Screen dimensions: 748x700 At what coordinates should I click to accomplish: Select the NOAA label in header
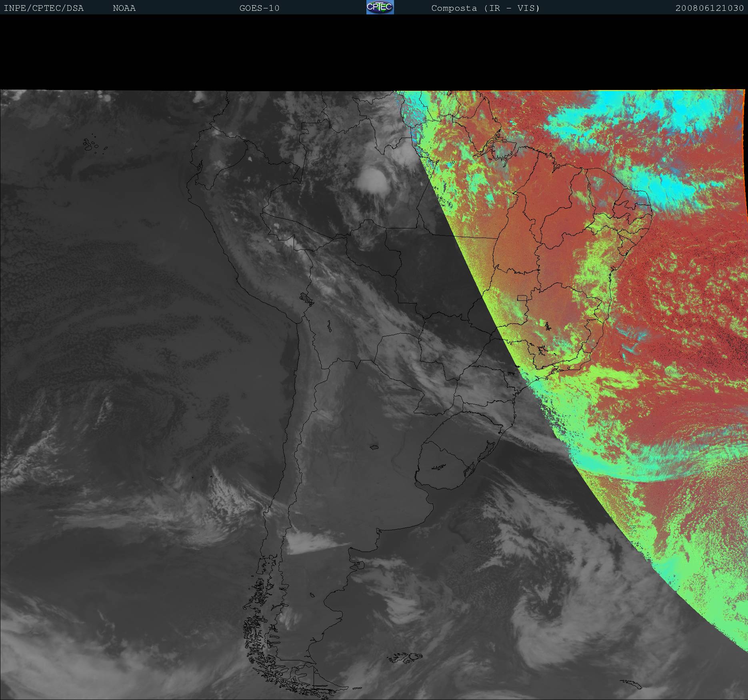point(124,8)
